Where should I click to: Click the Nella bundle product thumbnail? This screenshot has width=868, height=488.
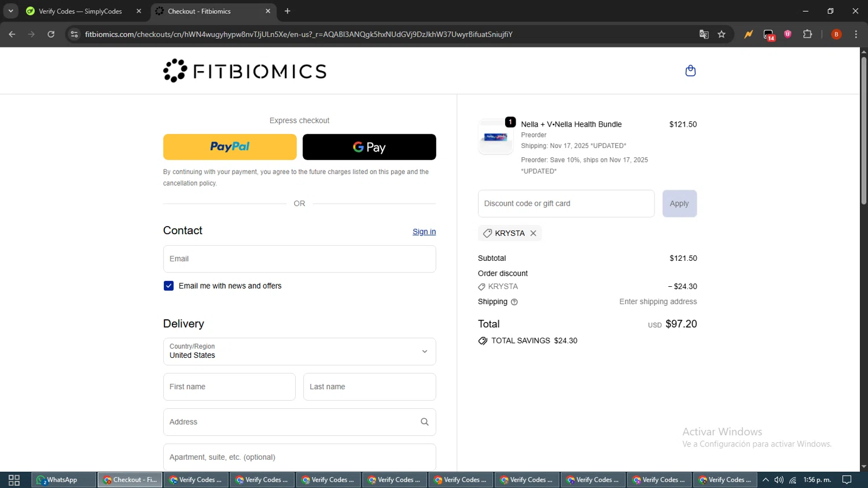496,137
